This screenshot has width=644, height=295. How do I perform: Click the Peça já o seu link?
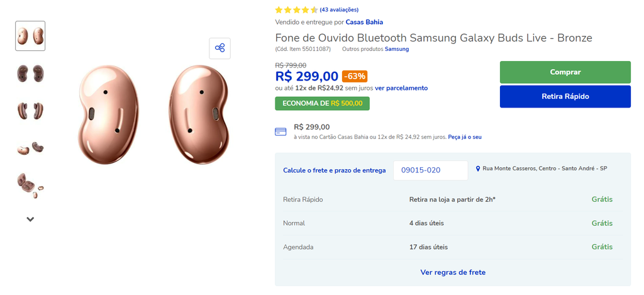click(x=465, y=137)
